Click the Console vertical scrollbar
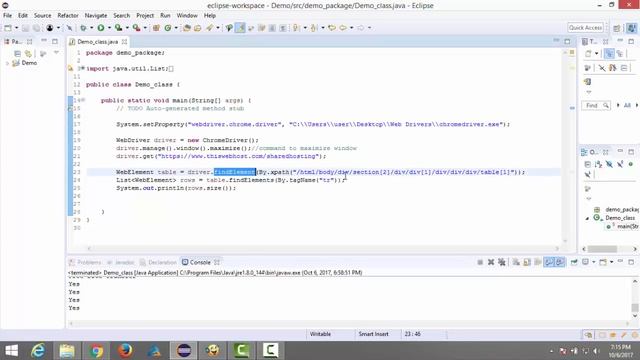640x360 pixels. [635, 307]
